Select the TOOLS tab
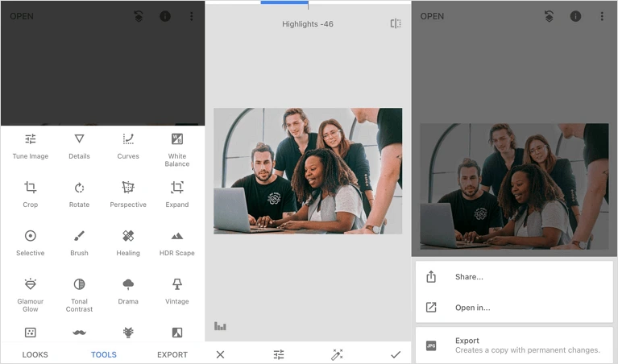The image size is (618, 364). coord(104,354)
